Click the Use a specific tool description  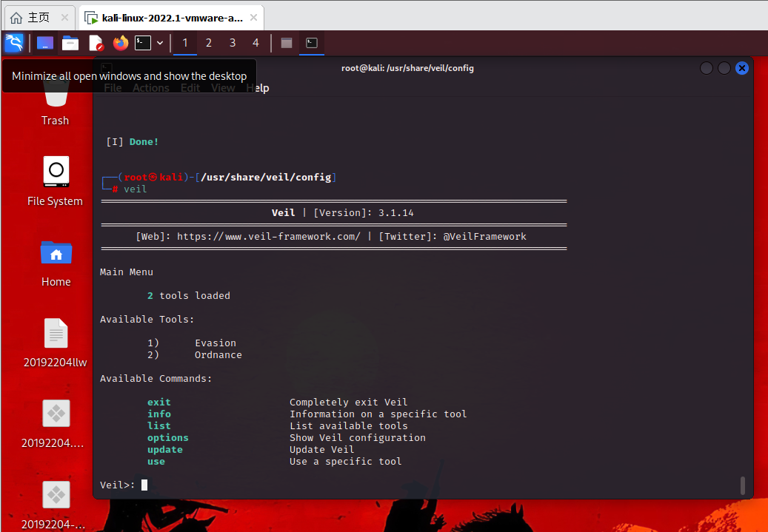(346, 462)
